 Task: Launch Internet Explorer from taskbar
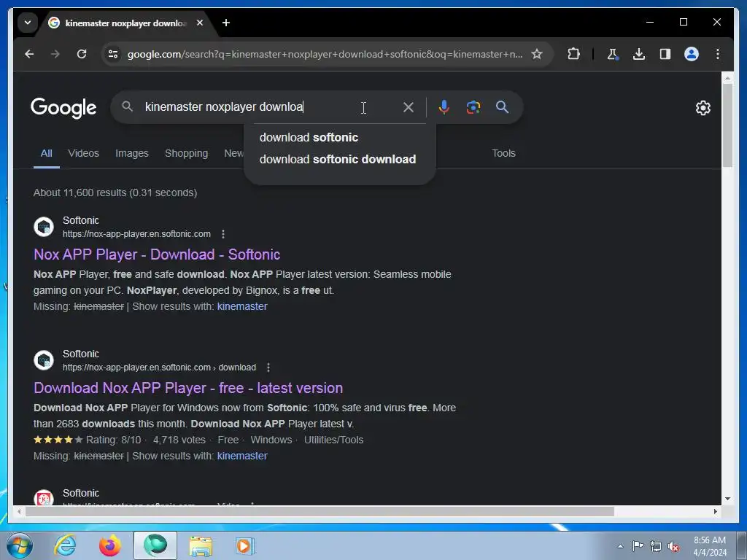tap(65, 545)
